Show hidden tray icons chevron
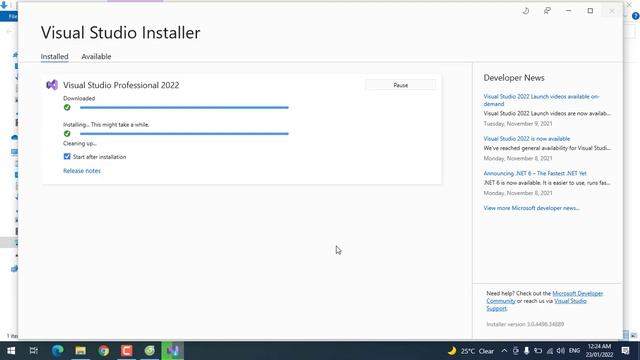 [x=504, y=351]
